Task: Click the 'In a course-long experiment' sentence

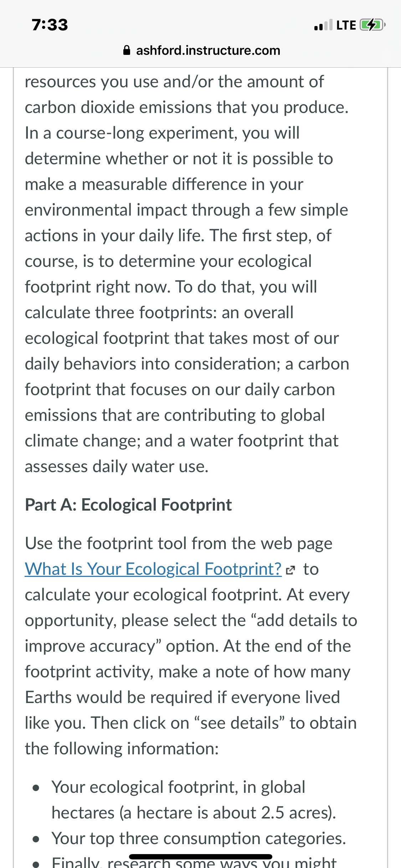Action: click(162, 133)
